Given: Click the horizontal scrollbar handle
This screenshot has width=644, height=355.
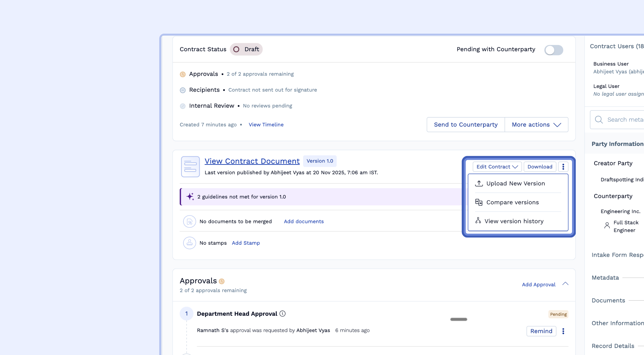Looking at the screenshot, I should pyautogui.click(x=458, y=319).
